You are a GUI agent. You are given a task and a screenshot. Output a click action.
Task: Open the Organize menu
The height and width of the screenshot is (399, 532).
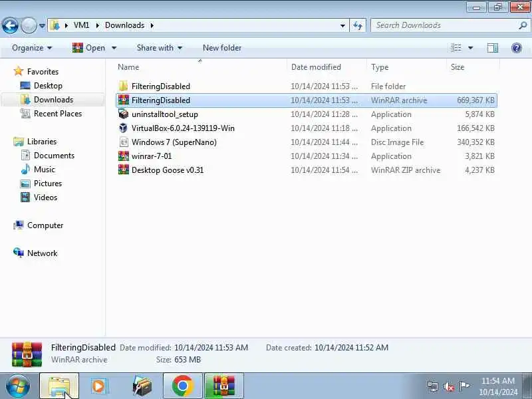pos(32,48)
